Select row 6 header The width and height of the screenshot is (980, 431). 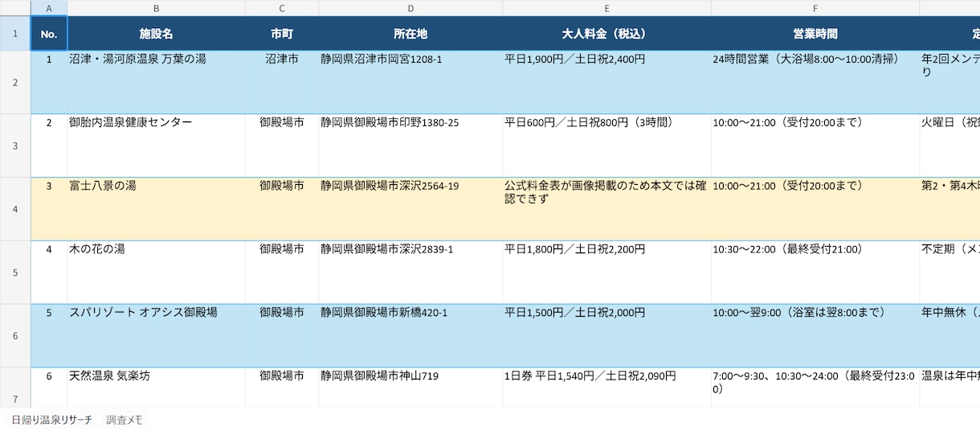click(x=15, y=336)
